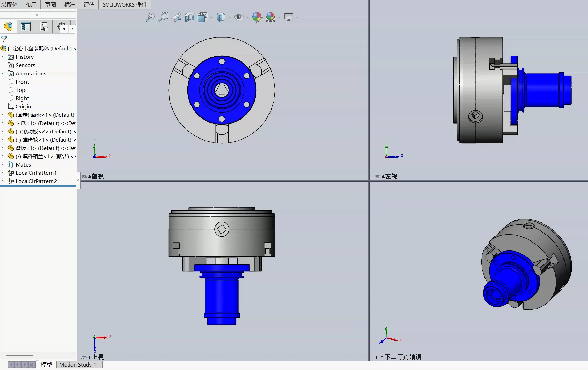The image size is (588, 370).
Task: Select the Sensors folder
Action: pos(21,65)
